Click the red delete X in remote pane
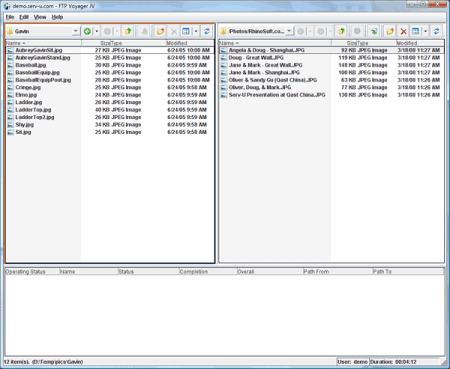Image resolution: width=450 pixels, height=369 pixels. click(403, 31)
